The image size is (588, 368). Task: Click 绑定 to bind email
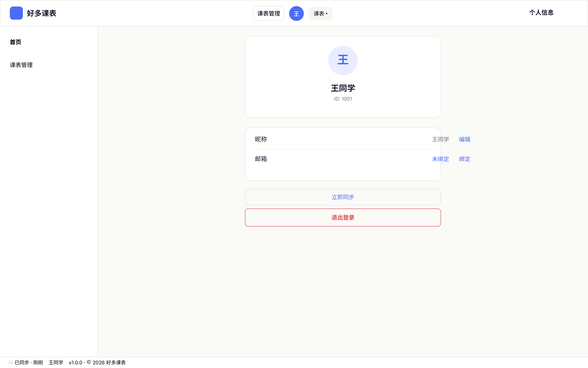click(x=464, y=159)
